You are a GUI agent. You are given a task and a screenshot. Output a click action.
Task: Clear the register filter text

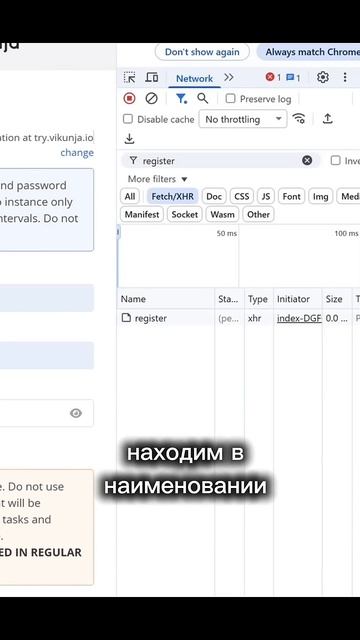pyautogui.click(x=307, y=160)
